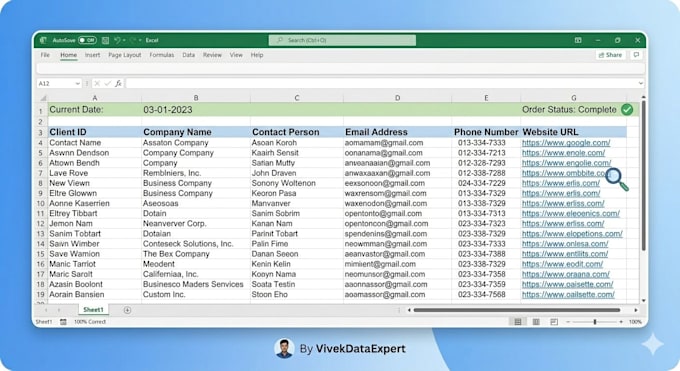Click the Enter checkmark in the formula bar
The width and height of the screenshot is (680, 371).
click(x=108, y=83)
